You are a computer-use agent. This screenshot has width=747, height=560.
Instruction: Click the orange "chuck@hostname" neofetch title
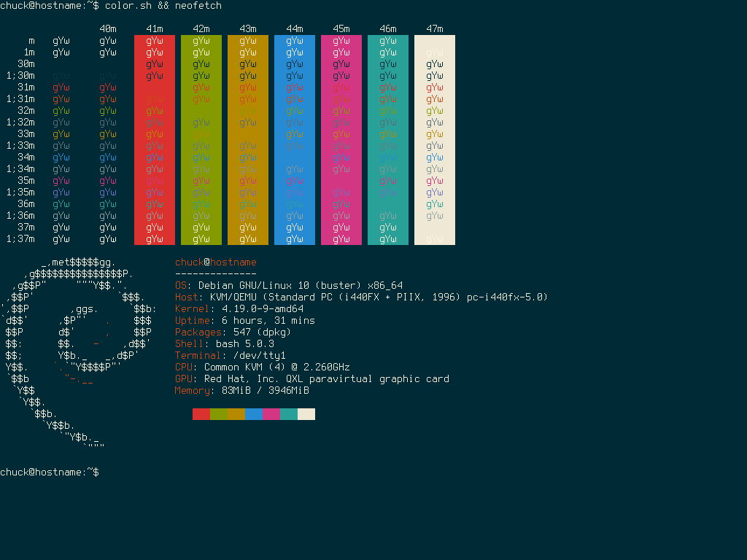click(216, 262)
